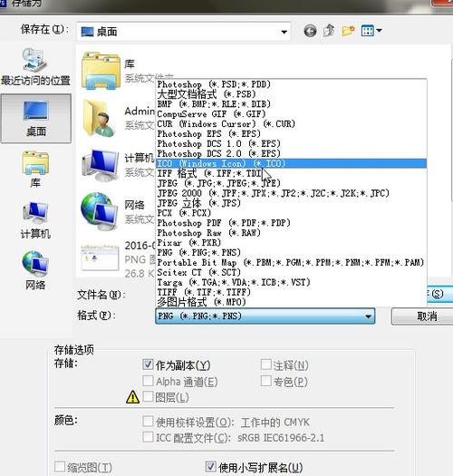This screenshot has height=476, width=453.
Task: Open the view menu icon
Action: (x=371, y=31)
